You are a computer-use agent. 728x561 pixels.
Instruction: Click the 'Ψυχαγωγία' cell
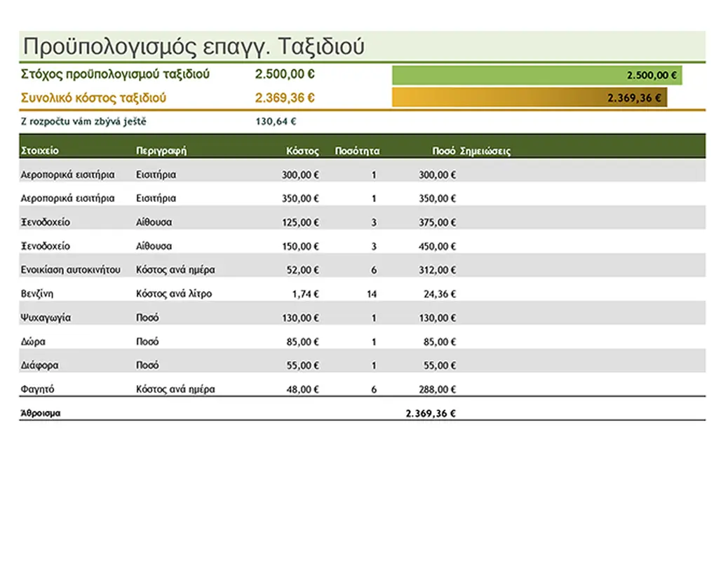(46, 318)
